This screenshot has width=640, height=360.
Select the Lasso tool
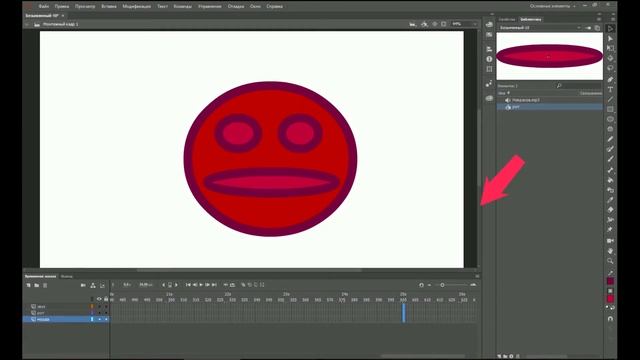[610, 68]
